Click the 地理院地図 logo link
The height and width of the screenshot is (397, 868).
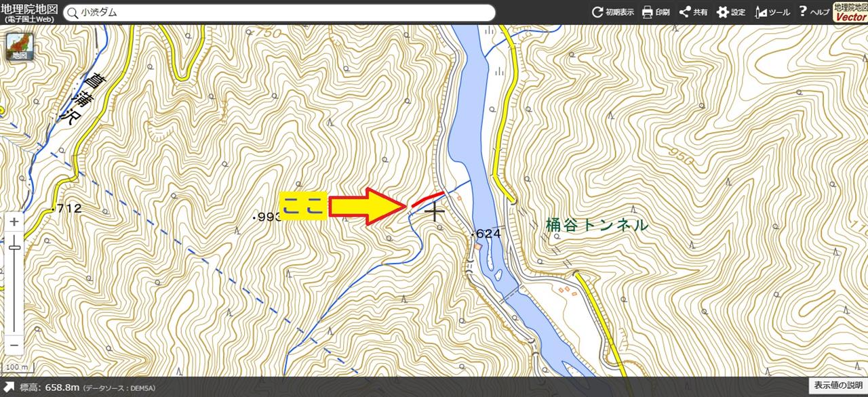[29, 12]
